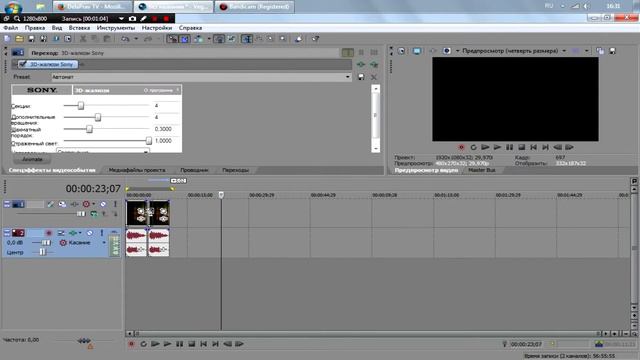Click the first video clip thumbnail on timeline

click(137, 213)
